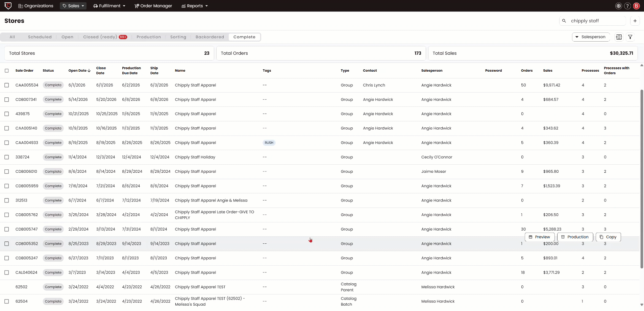Open the Reports dropdown menu
Image resolution: width=644 pixels, height=311 pixels.
(x=195, y=6)
